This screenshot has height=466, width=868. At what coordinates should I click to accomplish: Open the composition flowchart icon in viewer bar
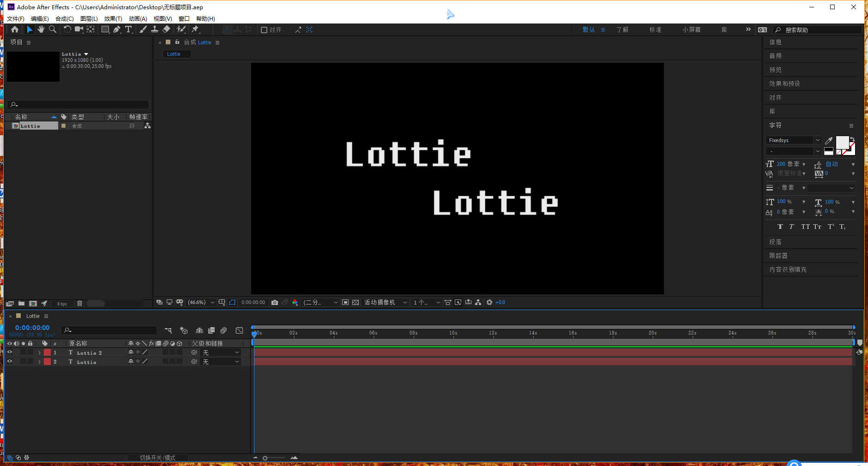tap(478, 303)
